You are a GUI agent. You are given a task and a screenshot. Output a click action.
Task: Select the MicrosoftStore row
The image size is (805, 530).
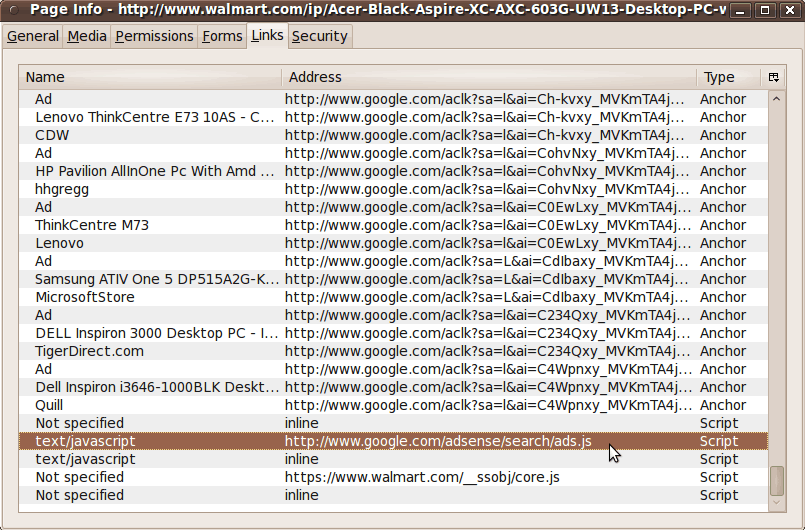[393, 297]
